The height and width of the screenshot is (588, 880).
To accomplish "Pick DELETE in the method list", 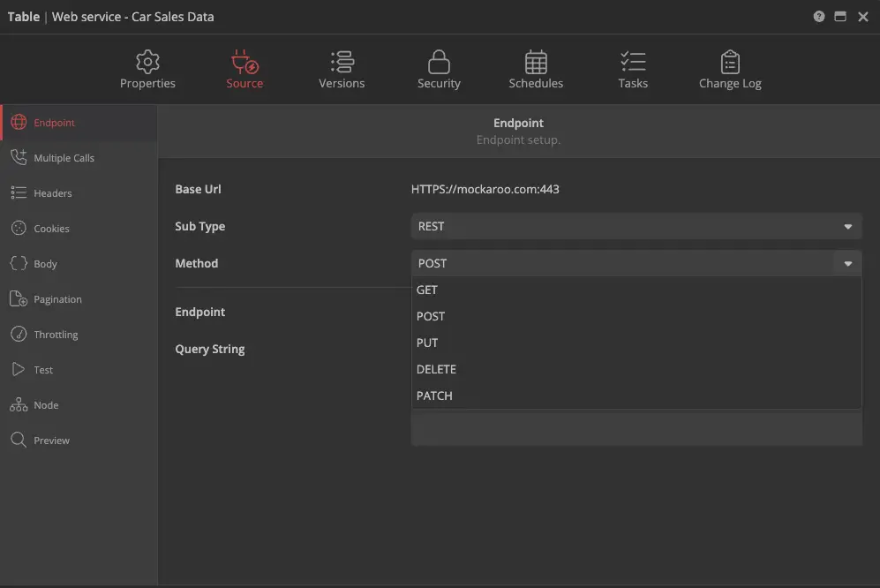I will (436, 369).
